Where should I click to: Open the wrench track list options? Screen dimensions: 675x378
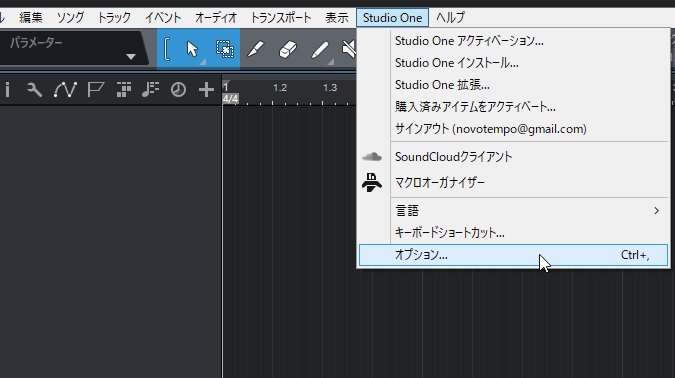pyautogui.click(x=34, y=90)
